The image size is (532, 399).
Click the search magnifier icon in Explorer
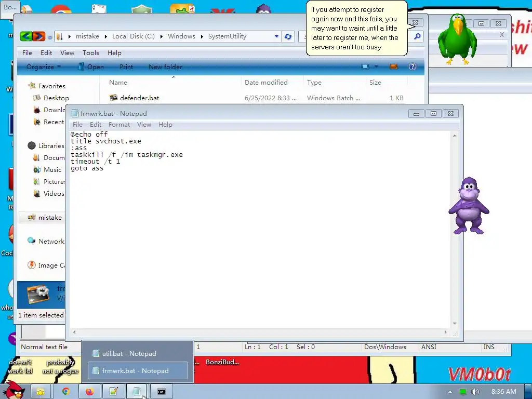(417, 36)
